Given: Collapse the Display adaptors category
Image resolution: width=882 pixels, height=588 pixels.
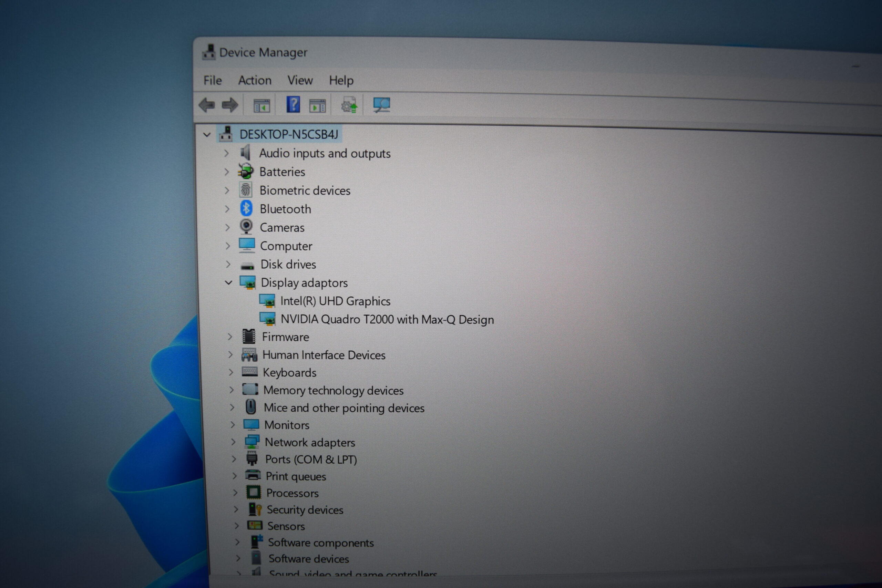Looking at the screenshot, I should pos(228,282).
